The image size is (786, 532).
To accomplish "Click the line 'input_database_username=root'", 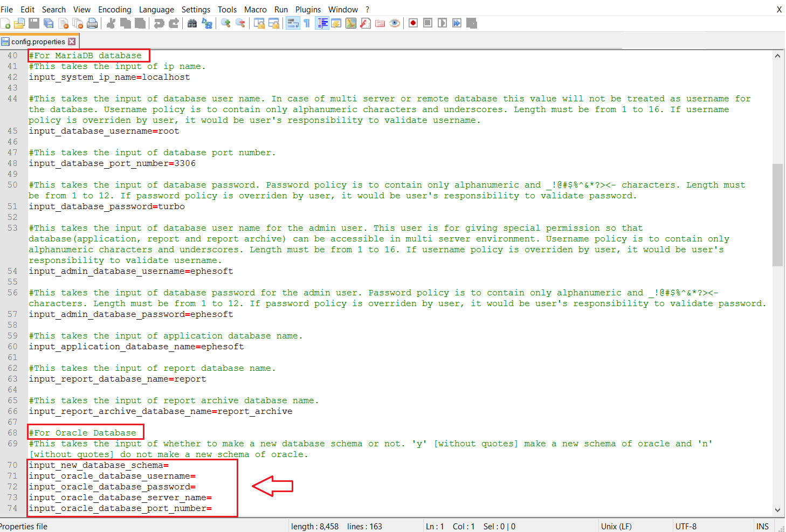I will [104, 131].
